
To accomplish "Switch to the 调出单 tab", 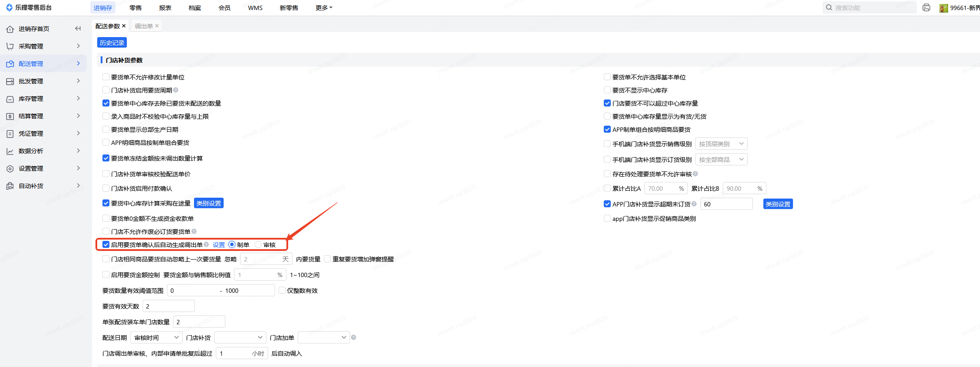I will (143, 26).
